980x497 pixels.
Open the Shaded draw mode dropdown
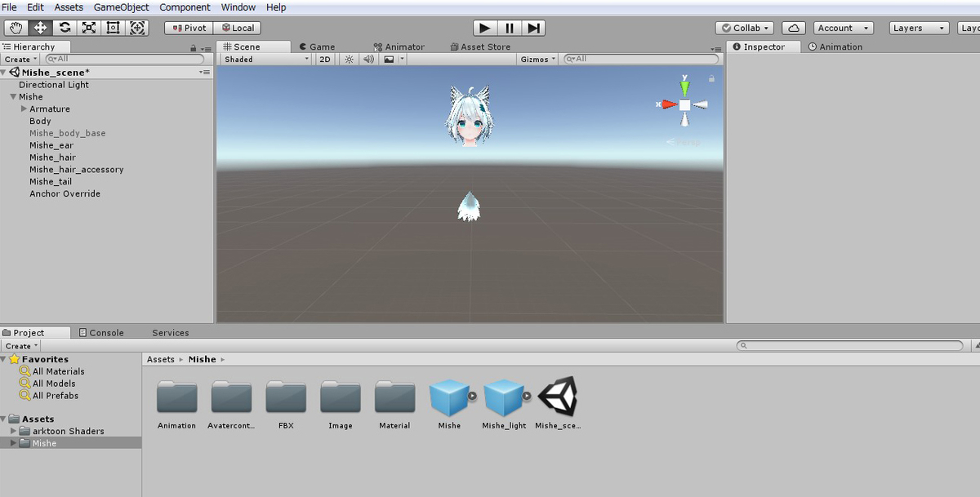pyautogui.click(x=266, y=60)
